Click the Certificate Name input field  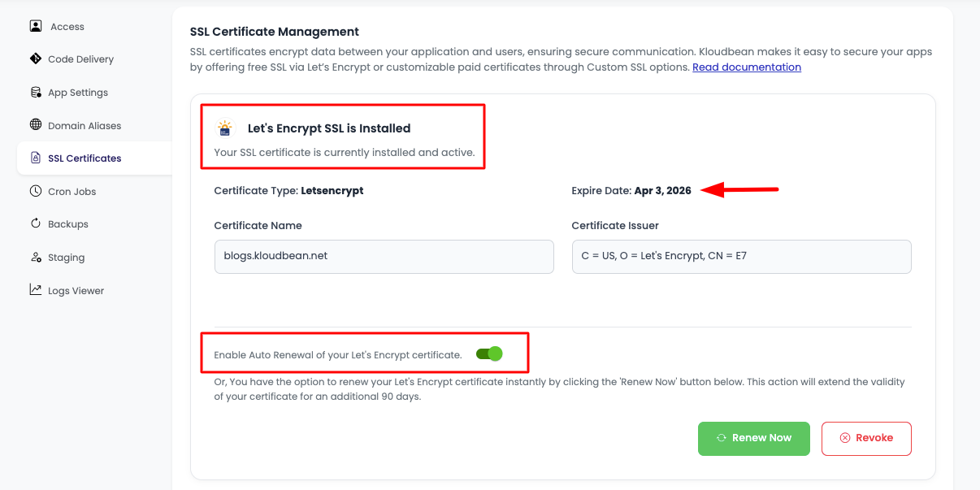click(384, 256)
